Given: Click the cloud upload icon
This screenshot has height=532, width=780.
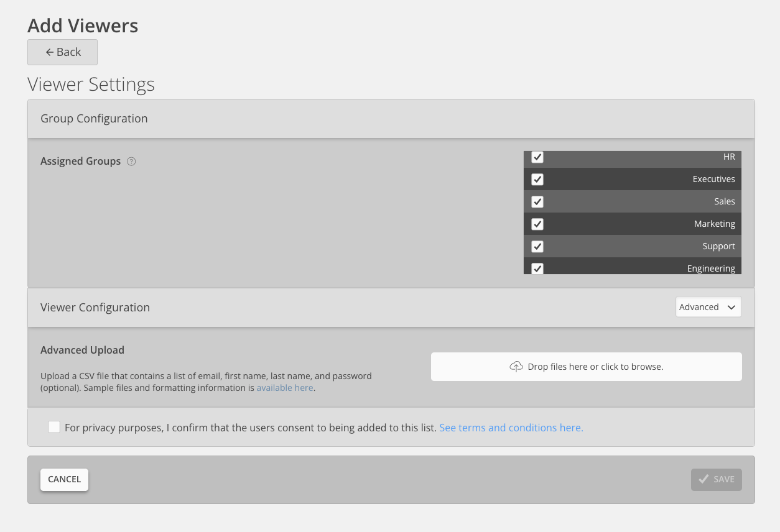Looking at the screenshot, I should point(516,367).
